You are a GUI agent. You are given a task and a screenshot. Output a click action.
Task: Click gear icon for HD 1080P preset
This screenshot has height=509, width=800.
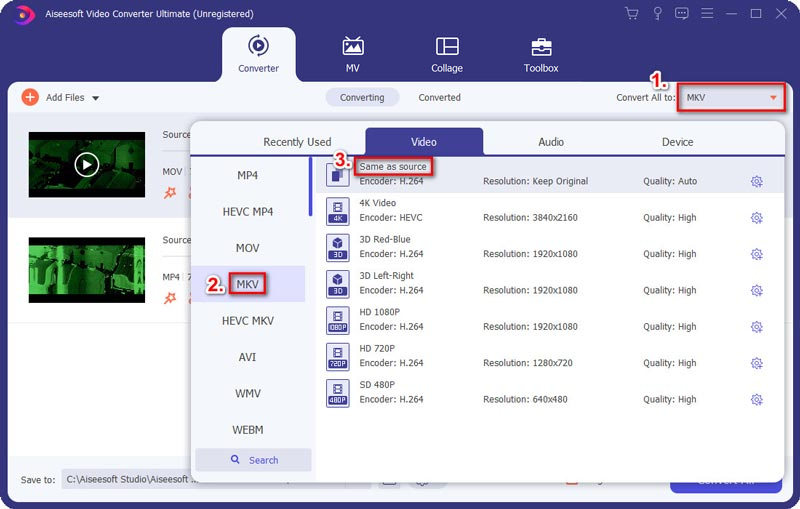pos(756,327)
